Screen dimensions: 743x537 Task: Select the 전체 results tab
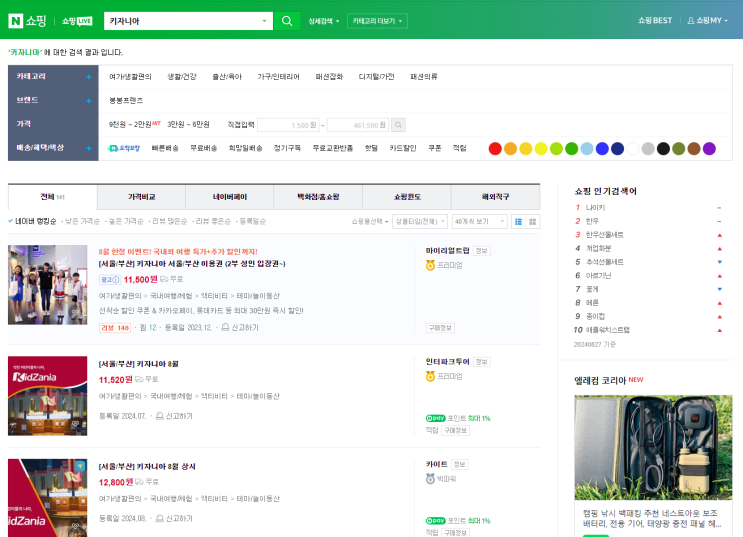point(53,197)
